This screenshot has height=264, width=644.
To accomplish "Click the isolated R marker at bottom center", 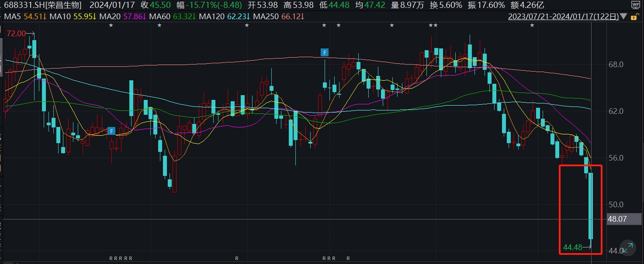I will click(x=237, y=258).
